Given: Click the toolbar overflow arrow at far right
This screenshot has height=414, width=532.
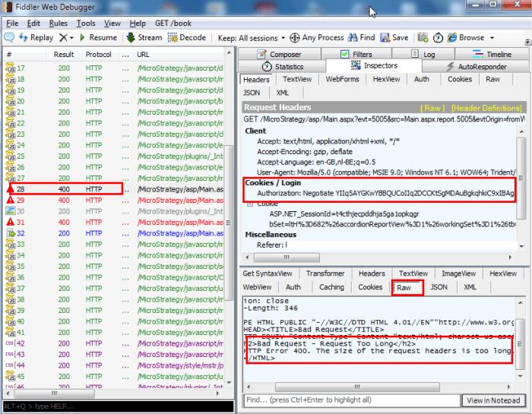Looking at the screenshot, I should pyautogui.click(x=527, y=42).
